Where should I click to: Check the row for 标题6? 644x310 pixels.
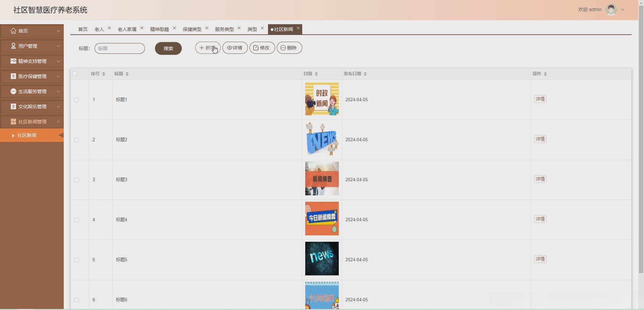point(76,300)
